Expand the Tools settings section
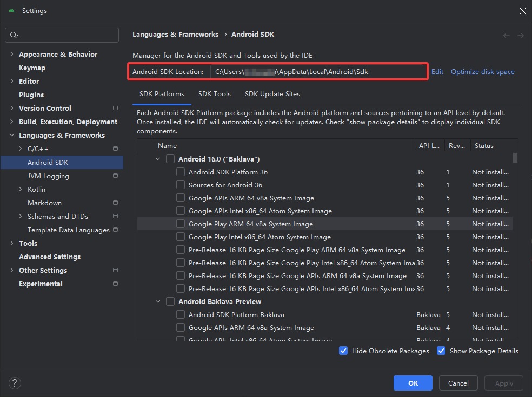 (12, 243)
